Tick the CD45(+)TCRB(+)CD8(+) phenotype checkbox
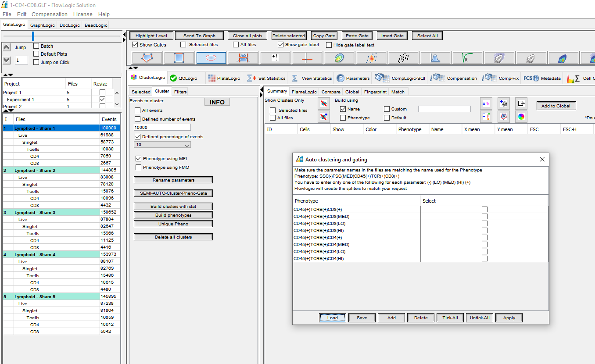 pos(484,210)
